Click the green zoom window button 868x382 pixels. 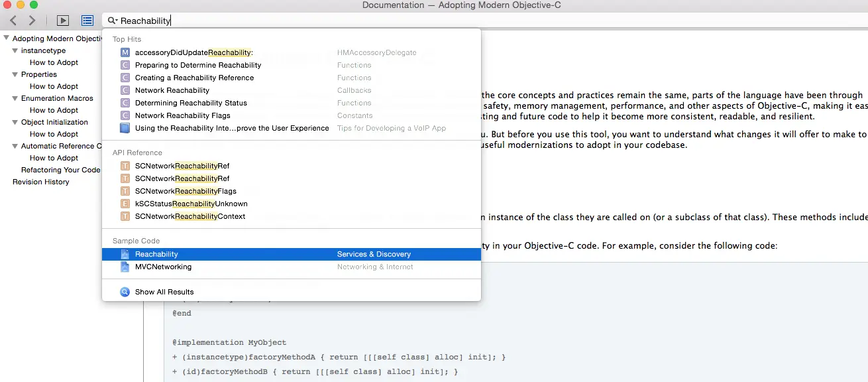pos(34,5)
